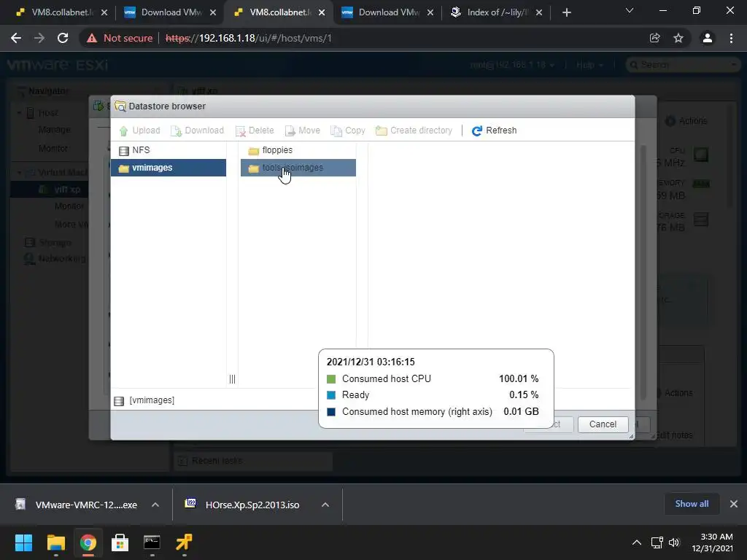Expand options for HOrse.Xp.Sp2.2013.iso download
Viewport: 747px width, 560px height.
[x=325, y=505]
